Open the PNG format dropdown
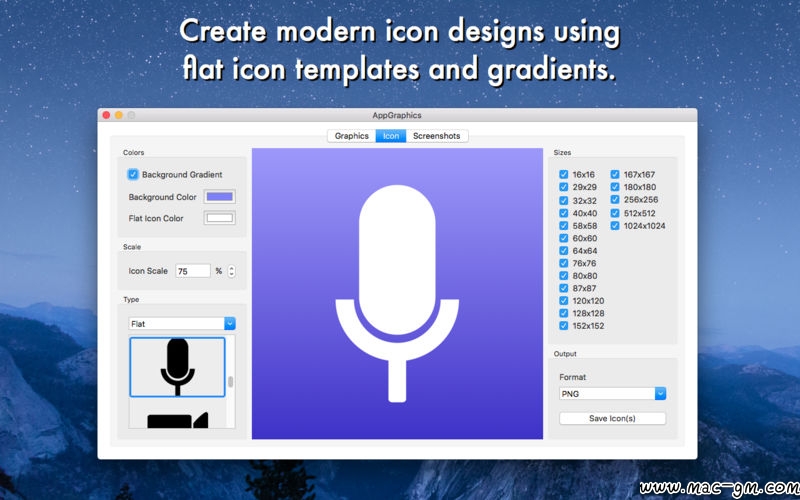Viewport: 800px width, 500px height. 612,394
